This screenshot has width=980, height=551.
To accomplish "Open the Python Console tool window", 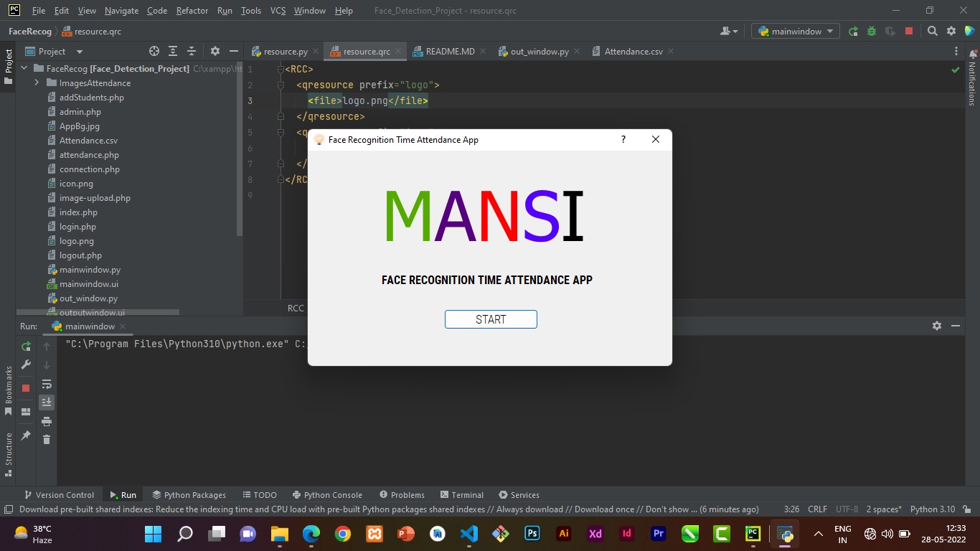I will (x=327, y=495).
